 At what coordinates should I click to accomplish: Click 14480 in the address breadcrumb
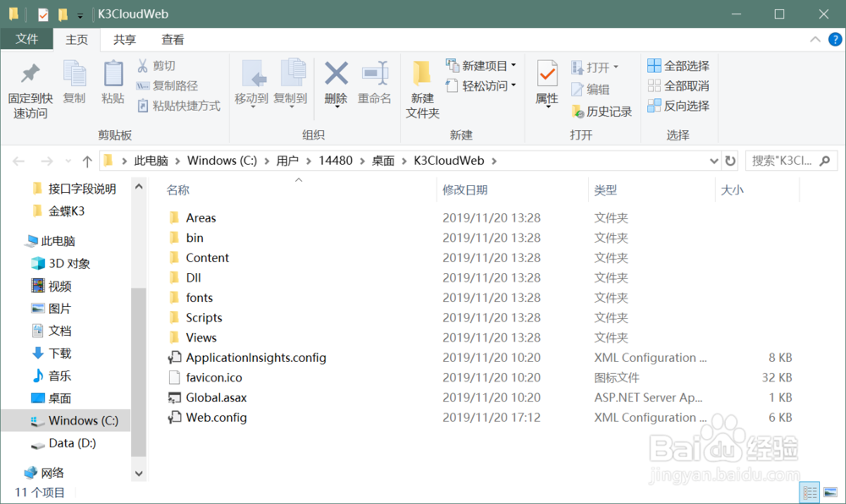[x=336, y=161]
